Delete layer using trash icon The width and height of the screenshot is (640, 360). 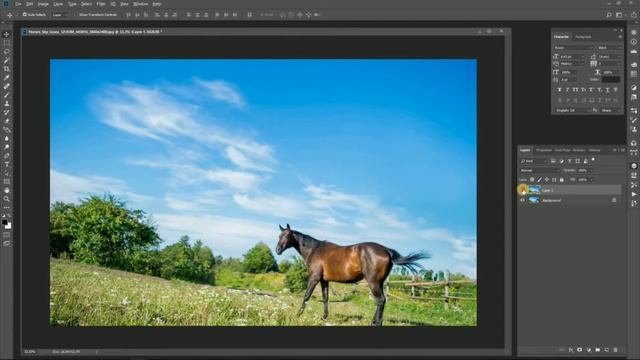point(616,350)
